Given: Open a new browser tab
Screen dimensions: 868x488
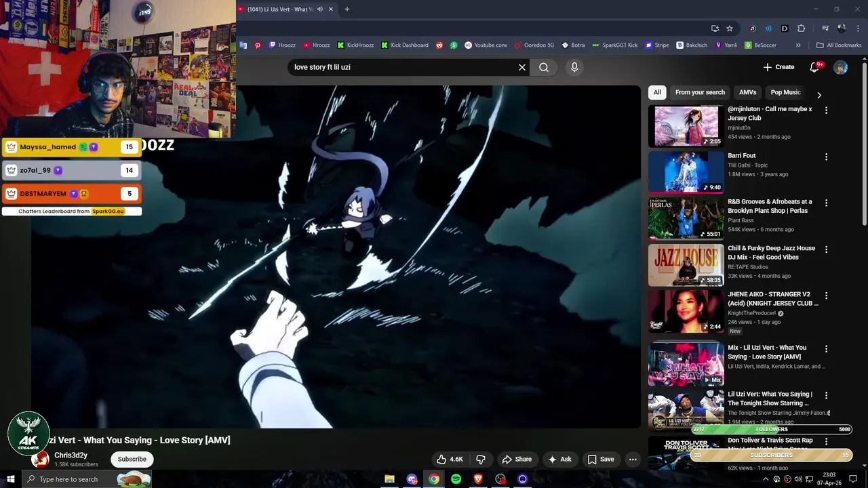Looking at the screenshot, I should 347,9.
